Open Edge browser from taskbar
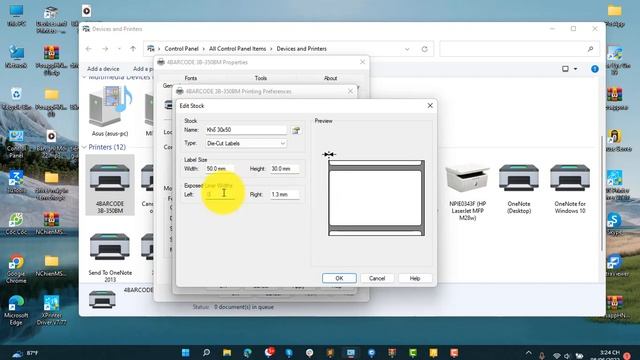The width and height of the screenshot is (640, 360). (x=247, y=353)
